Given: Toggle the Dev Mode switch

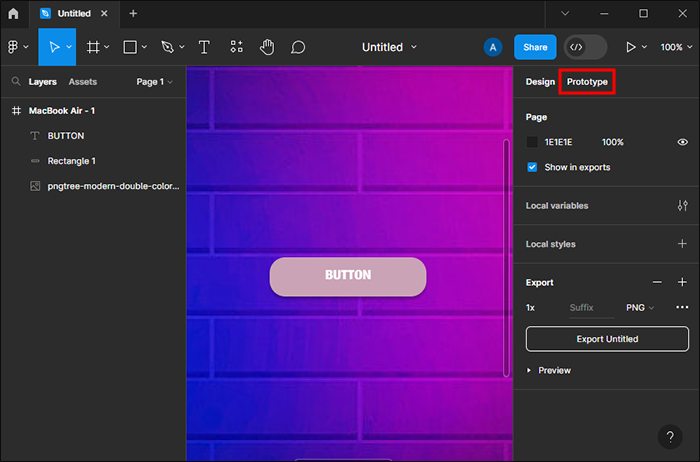Looking at the screenshot, I should coord(585,47).
